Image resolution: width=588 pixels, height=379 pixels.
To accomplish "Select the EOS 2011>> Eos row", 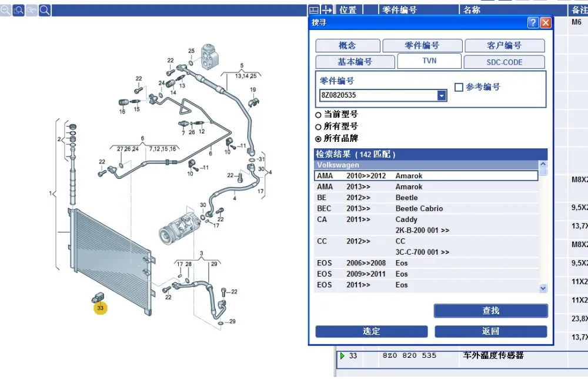I will [x=426, y=284].
